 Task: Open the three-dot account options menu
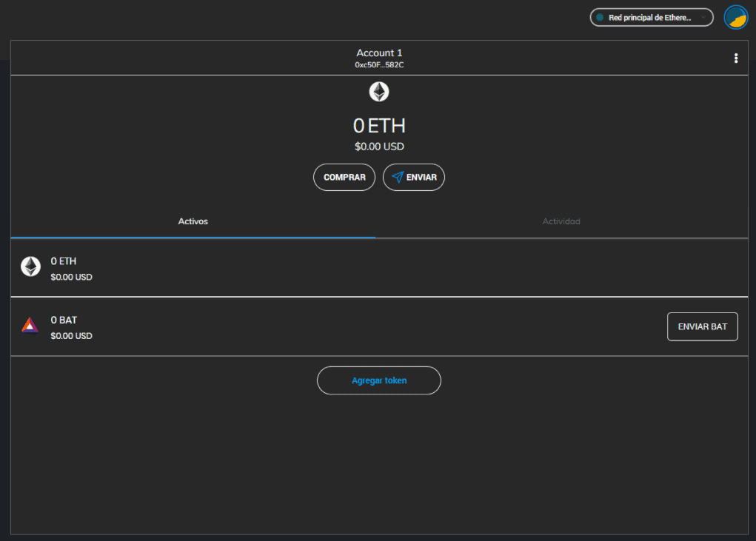[735, 58]
